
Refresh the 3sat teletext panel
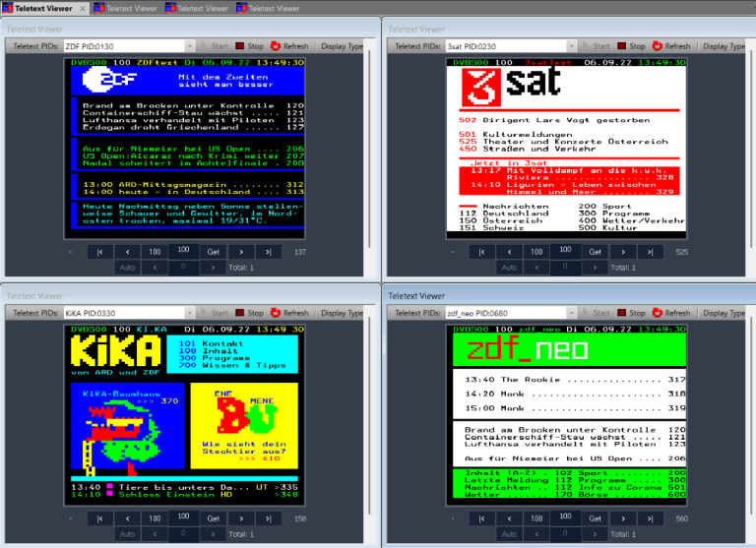pyautogui.click(x=671, y=46)
